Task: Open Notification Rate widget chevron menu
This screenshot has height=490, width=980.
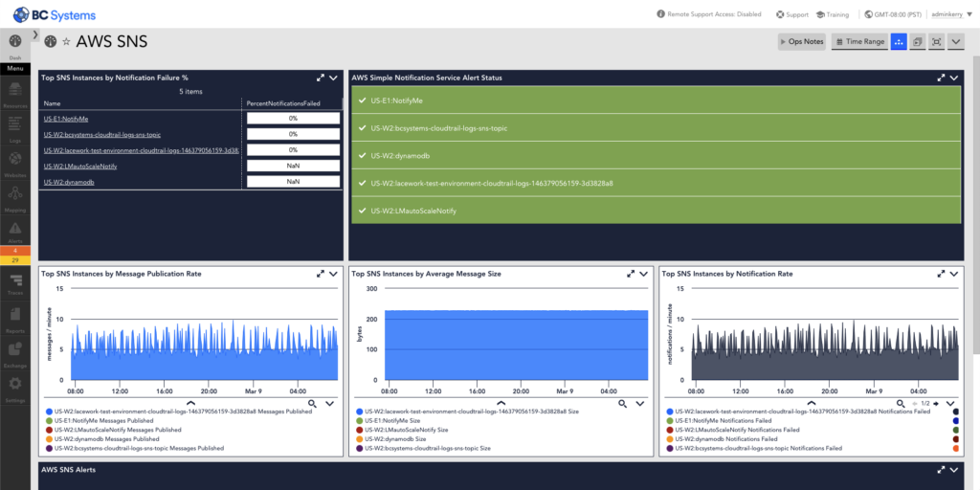Action: tap(954, 274)
